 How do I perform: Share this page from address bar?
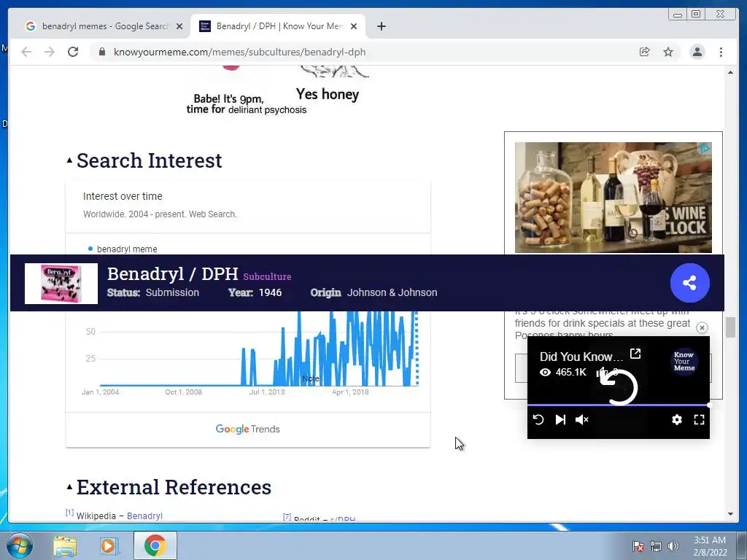pyautogui.click(x=645, y=52)
